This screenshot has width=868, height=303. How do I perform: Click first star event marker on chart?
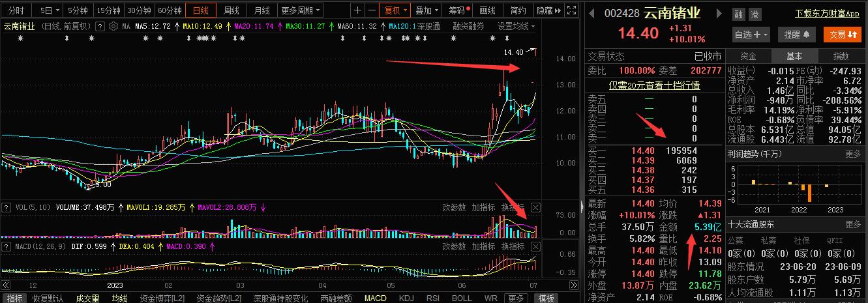pyautogui.click(x=20, y=39)
